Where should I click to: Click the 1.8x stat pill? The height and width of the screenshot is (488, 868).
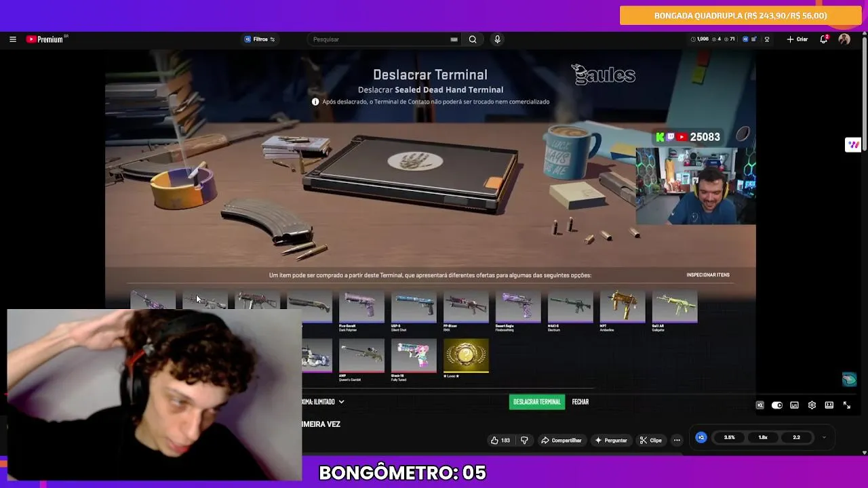[x=763, y=438]
